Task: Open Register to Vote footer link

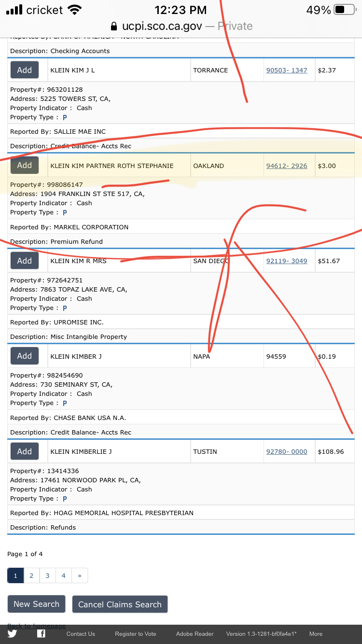Action: point(136,634)
